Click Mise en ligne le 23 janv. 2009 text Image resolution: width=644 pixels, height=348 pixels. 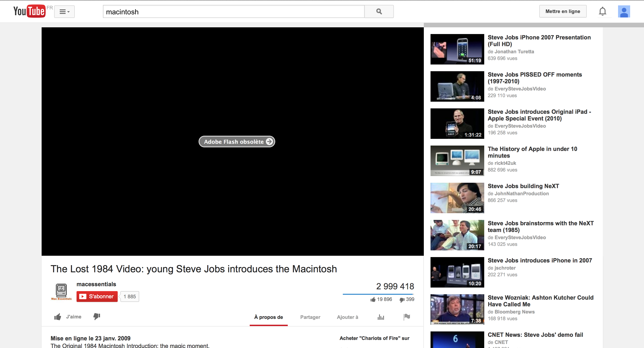point(90,338)
